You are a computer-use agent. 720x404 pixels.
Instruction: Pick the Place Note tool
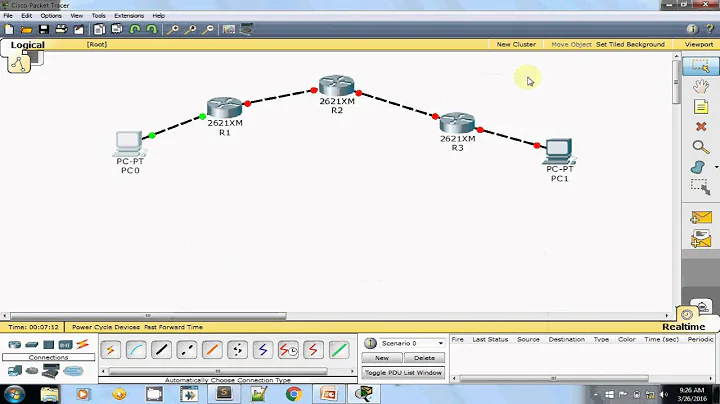tap(701, 107)
